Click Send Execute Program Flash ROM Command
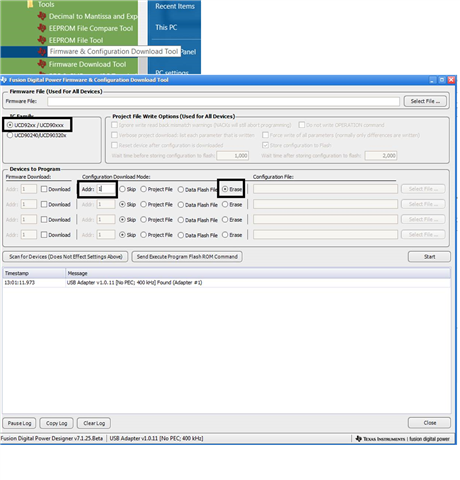The width and height of the screenshot is (460, 480). (x=187, y=257)
